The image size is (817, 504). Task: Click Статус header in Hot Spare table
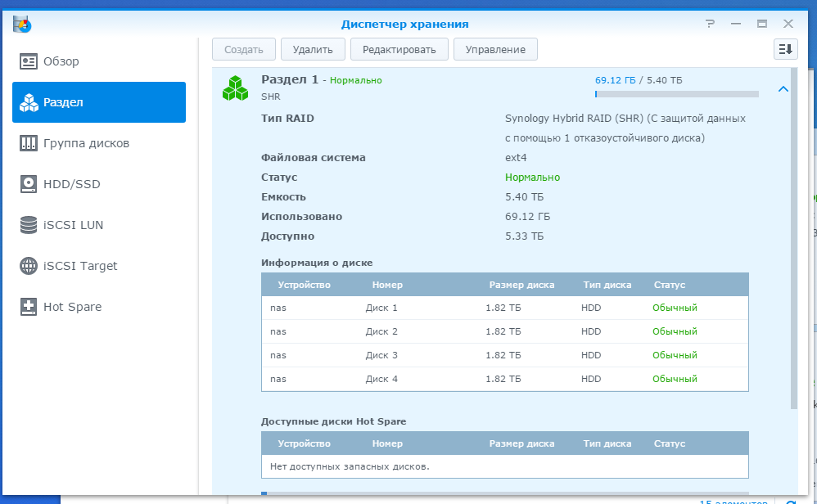click(670, 443)
